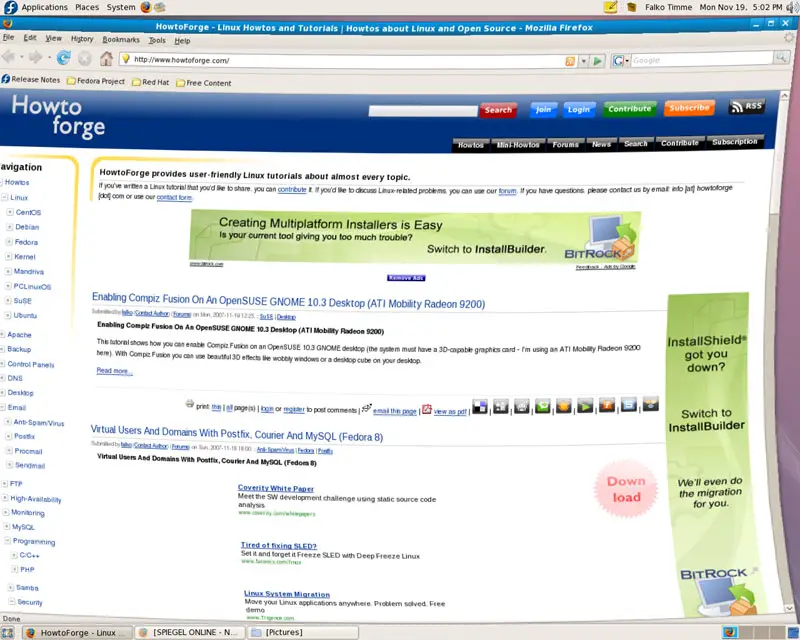Switch to the News site tab

602,144
